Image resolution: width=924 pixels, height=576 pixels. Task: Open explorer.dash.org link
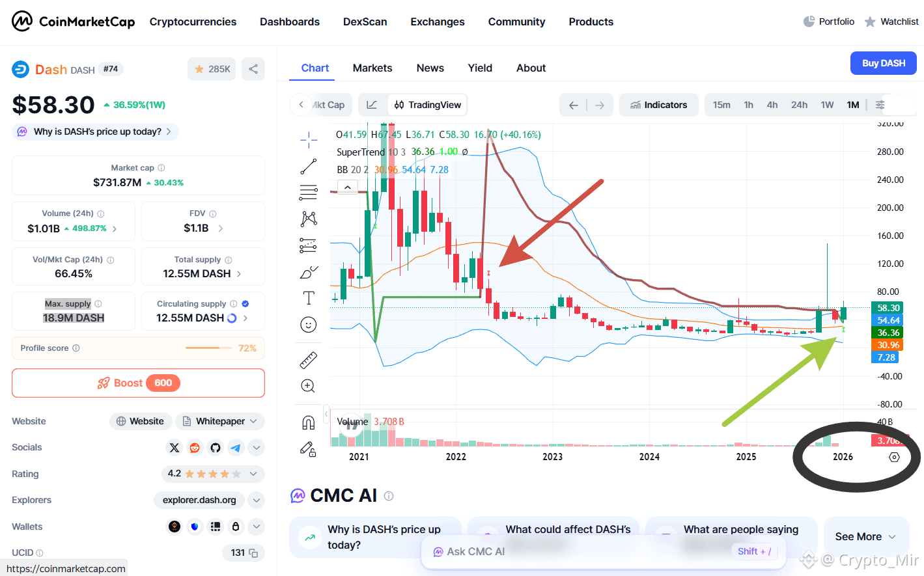[x=199, y=501]
